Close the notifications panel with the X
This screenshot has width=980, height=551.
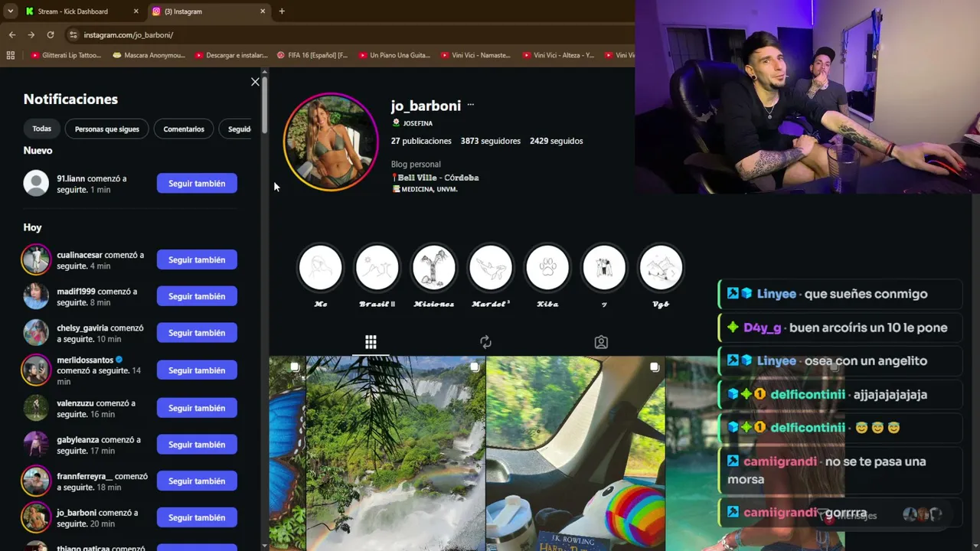coord(255,82)
